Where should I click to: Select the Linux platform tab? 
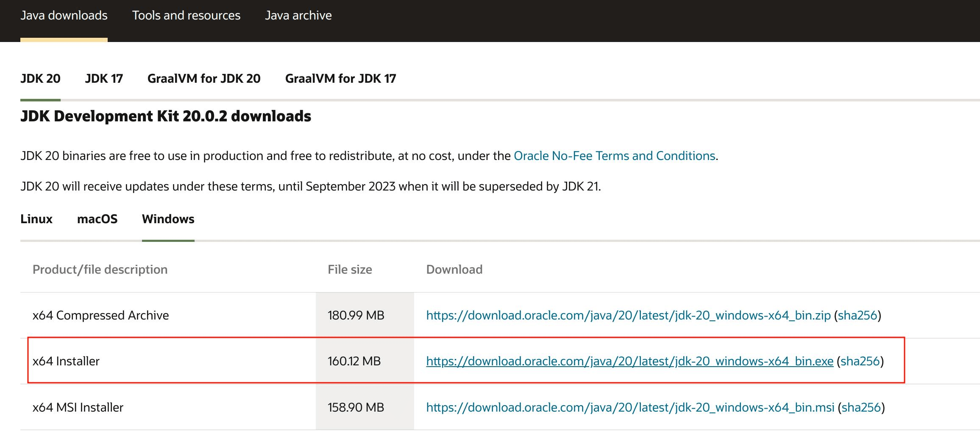[36, 219]
